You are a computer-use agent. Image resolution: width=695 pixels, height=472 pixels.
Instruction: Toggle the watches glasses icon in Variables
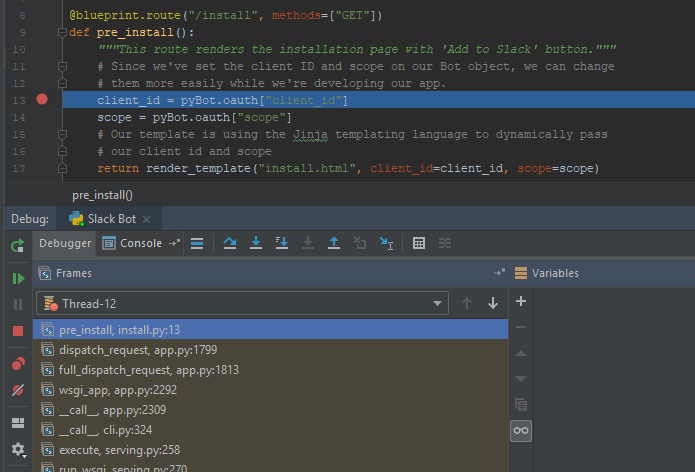point(520,430)
